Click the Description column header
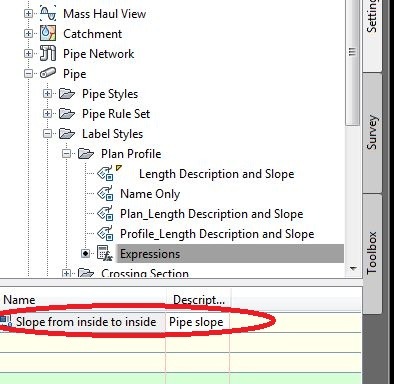The width and height of the screenshot is (394, 384). pos(198,300)
